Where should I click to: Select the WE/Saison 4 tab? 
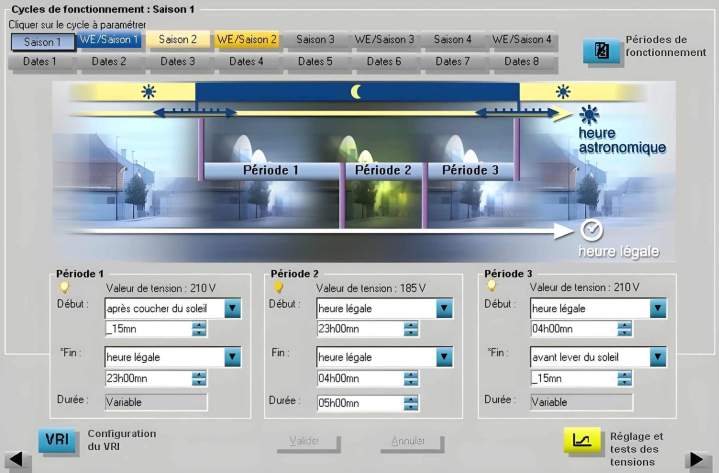(x=522, y=39)
